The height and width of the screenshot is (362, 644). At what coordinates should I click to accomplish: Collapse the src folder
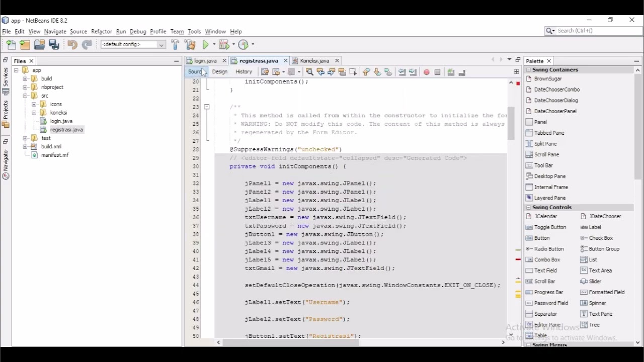click(25, 96)
